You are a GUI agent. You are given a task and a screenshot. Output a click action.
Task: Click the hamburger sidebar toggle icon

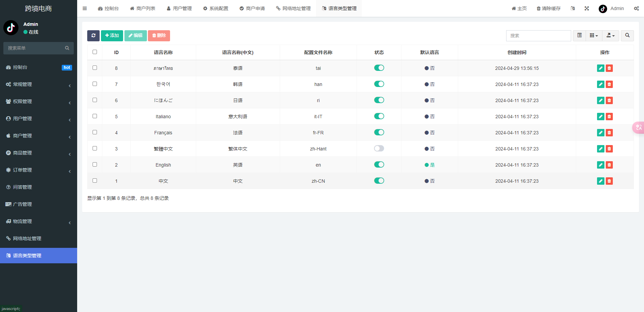[x=85, y=8]
